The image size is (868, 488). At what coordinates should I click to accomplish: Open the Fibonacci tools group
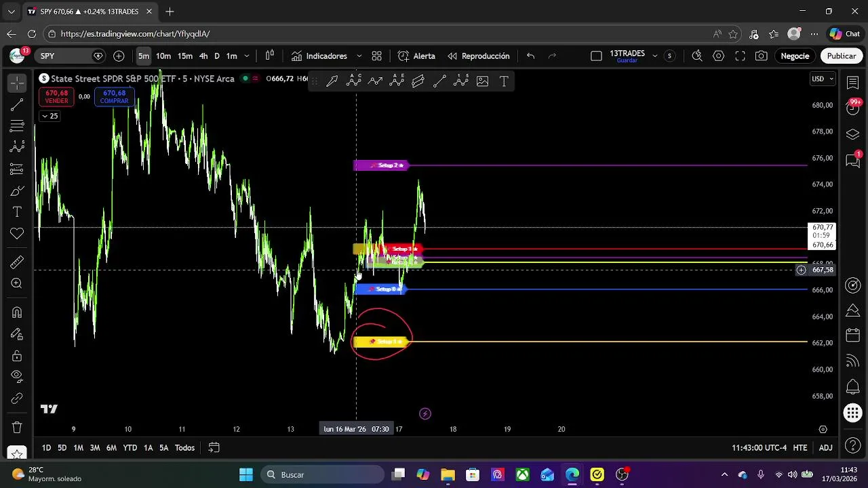pyautogui.click(x=17, y=126)
